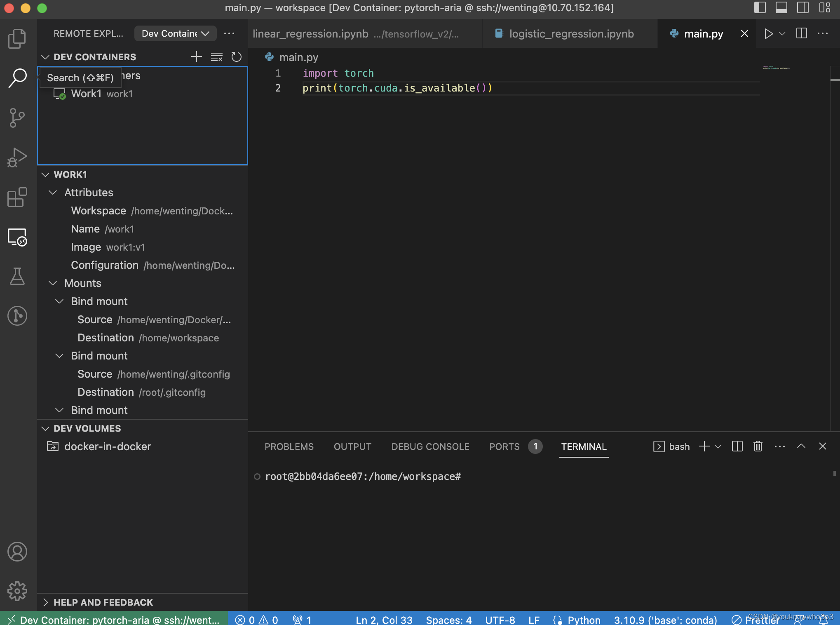
Task: Kill terminal with the trash icon
Action: pos(758,446)
